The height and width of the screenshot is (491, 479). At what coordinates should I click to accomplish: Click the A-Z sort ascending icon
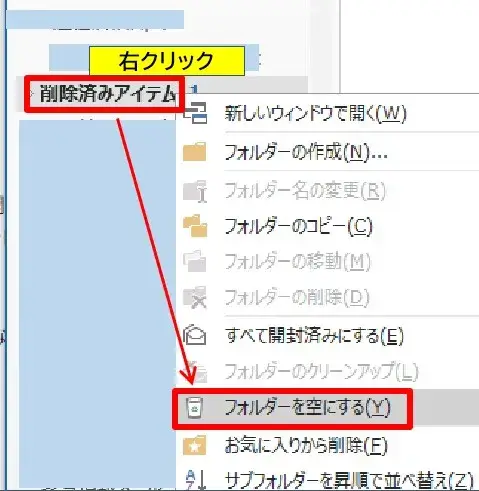[x=195, y=480]
